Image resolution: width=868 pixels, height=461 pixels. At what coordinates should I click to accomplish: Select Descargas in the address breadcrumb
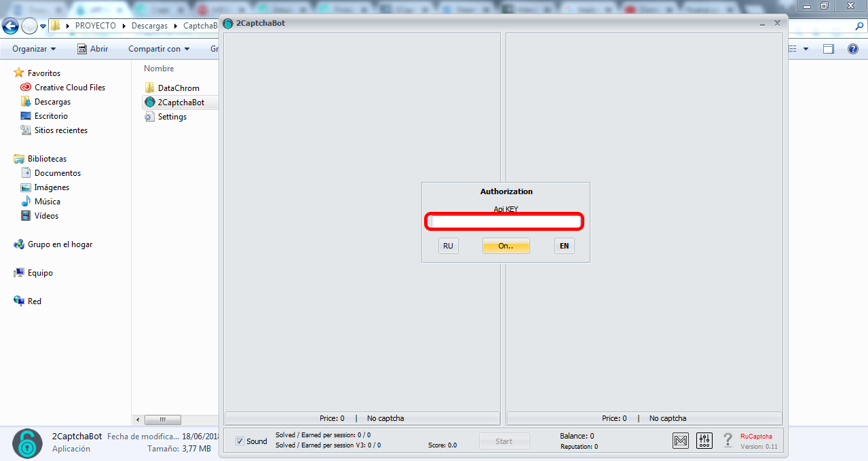[149, 26]
